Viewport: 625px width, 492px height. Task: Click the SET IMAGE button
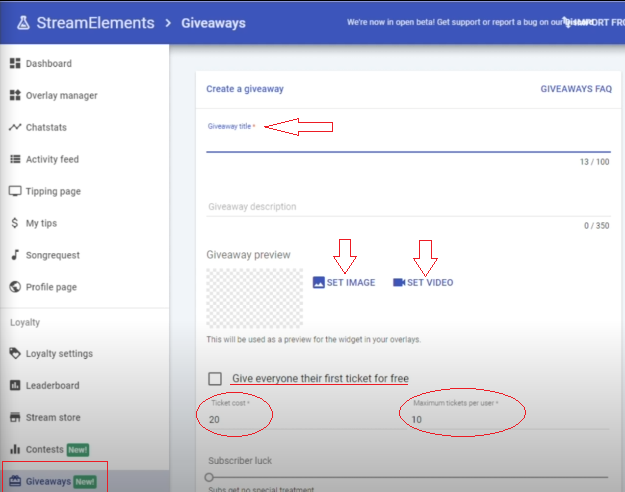344,282
